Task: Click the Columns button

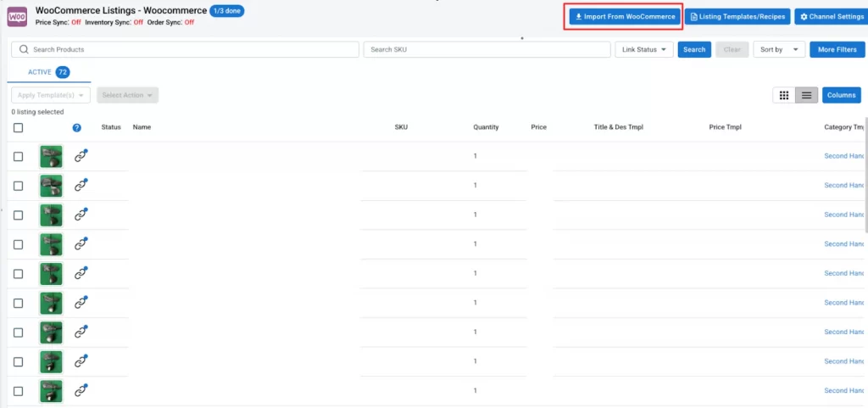Action: point(842,95)
